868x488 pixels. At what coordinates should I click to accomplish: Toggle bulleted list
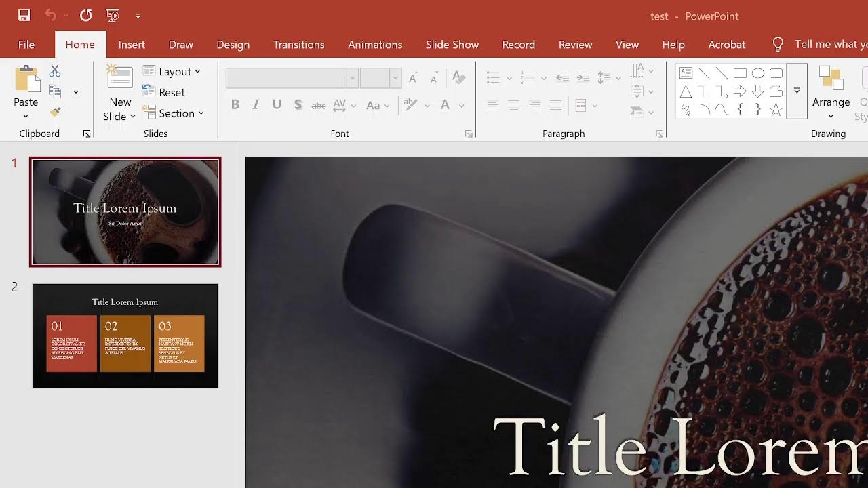tap(494, 78)
